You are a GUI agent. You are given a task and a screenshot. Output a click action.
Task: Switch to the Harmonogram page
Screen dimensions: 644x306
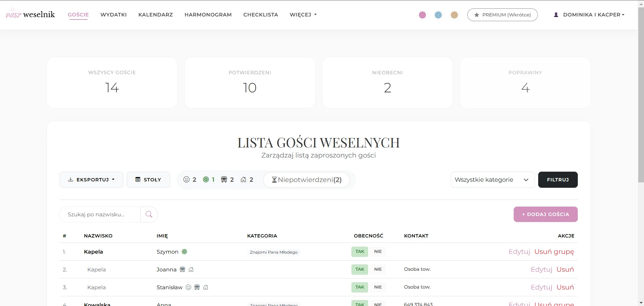point(208,15)
